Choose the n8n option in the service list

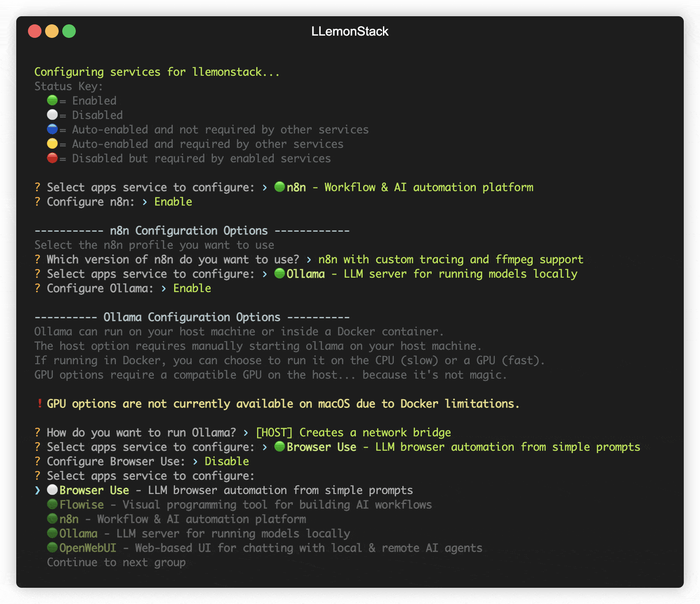click(176, 519)
